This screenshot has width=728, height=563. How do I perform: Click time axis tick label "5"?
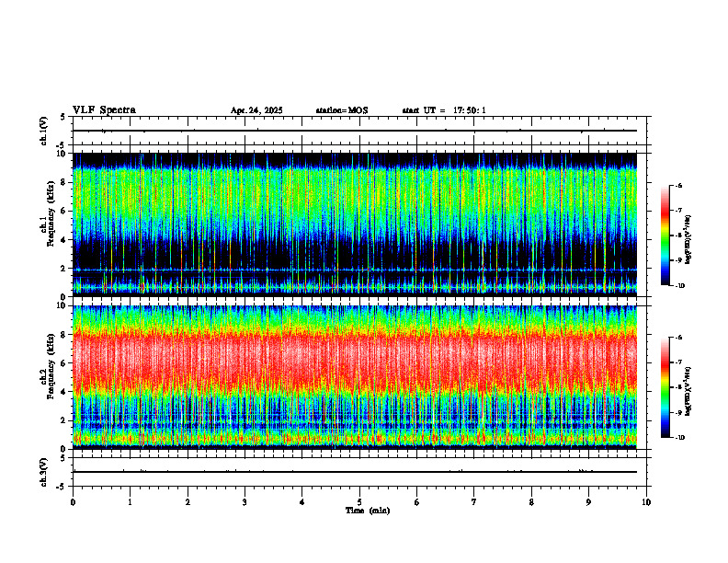[x=359, y=502]
